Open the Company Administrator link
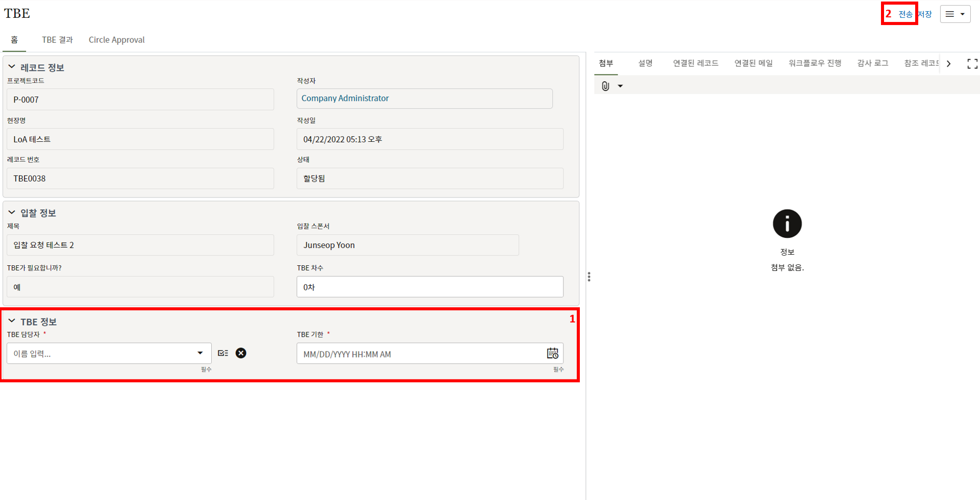The width and height of the screenshot is (980, 500). (x=345, y=98)
